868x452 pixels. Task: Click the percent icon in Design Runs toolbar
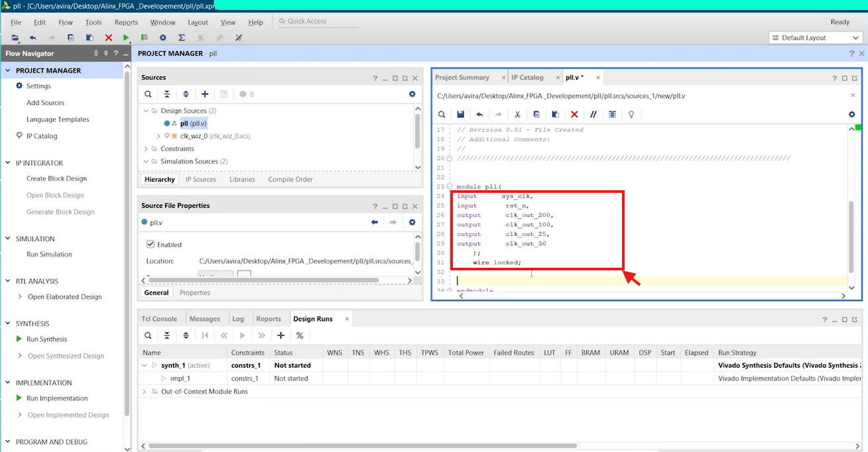tap(300, 336)
